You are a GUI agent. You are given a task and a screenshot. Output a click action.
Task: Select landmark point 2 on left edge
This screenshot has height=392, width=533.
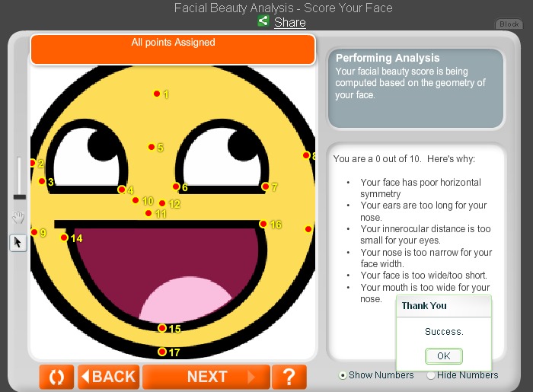pyautogui.click(x=33, y=163)
